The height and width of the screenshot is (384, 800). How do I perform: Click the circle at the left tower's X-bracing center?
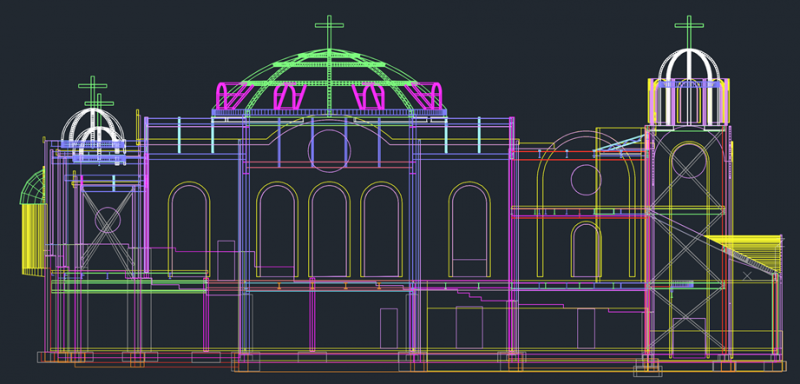point(108,220)
